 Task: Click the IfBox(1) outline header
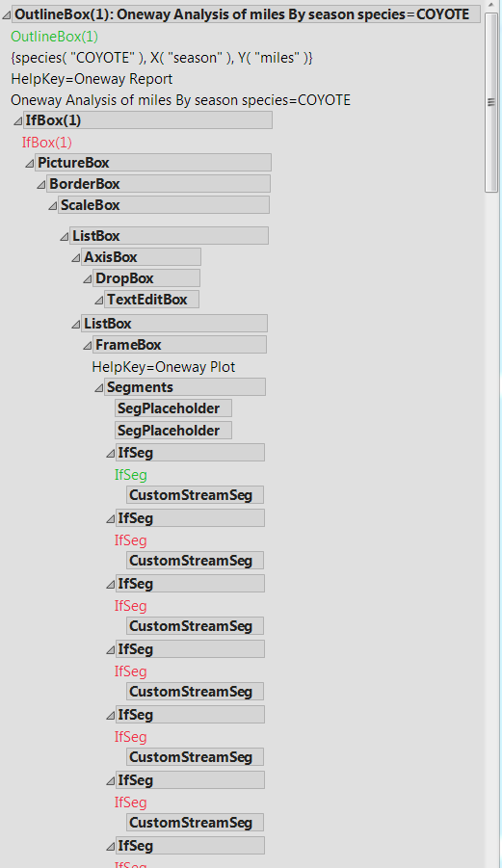(147, 120)
